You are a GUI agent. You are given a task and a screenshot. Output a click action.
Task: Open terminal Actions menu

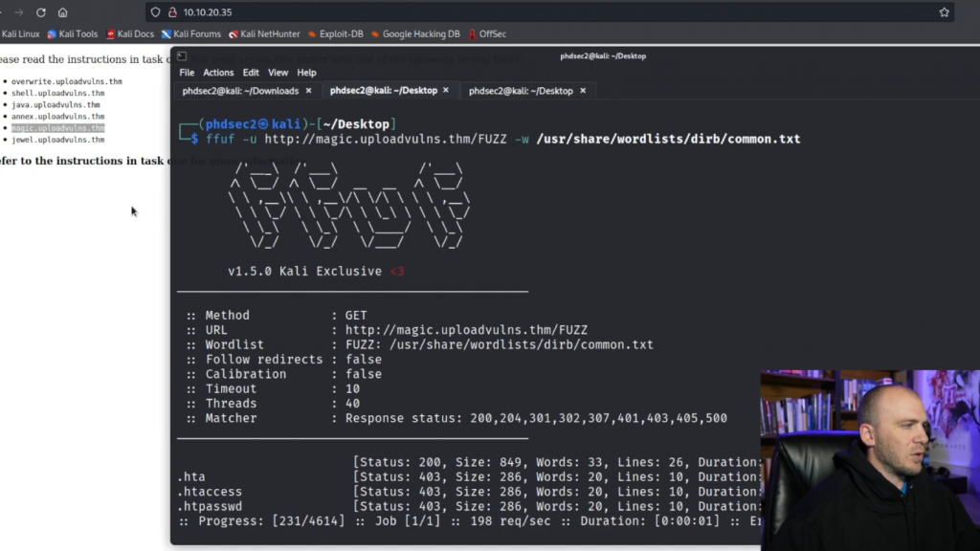[x=218, y=73]
